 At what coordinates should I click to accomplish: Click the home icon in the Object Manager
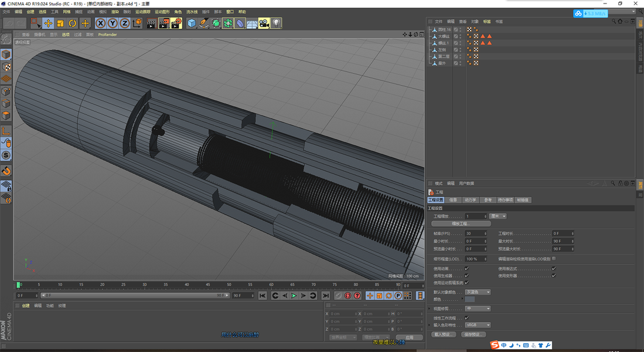[x=620, y=21]
